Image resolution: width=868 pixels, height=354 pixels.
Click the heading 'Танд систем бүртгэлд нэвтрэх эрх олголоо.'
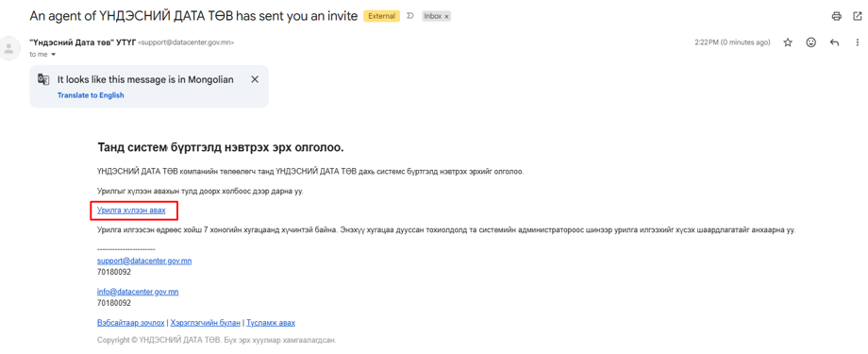pyautogui.click(x=221, y=148)
